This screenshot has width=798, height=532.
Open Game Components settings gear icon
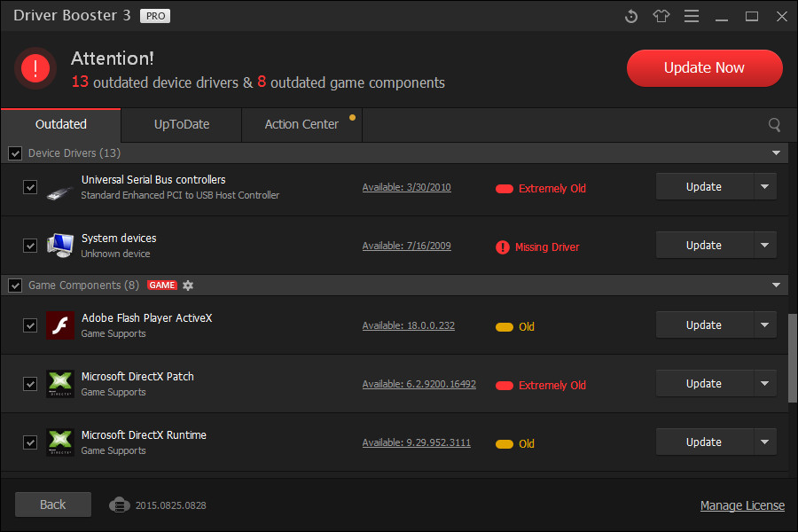(x=188, y=286)
